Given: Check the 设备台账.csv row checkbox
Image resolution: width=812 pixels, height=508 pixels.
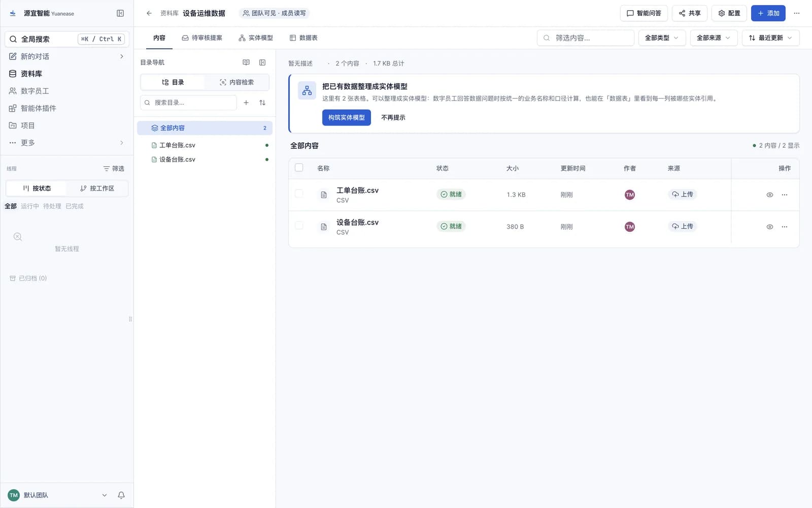Looking at the screenshot, I should click(299, 226).
